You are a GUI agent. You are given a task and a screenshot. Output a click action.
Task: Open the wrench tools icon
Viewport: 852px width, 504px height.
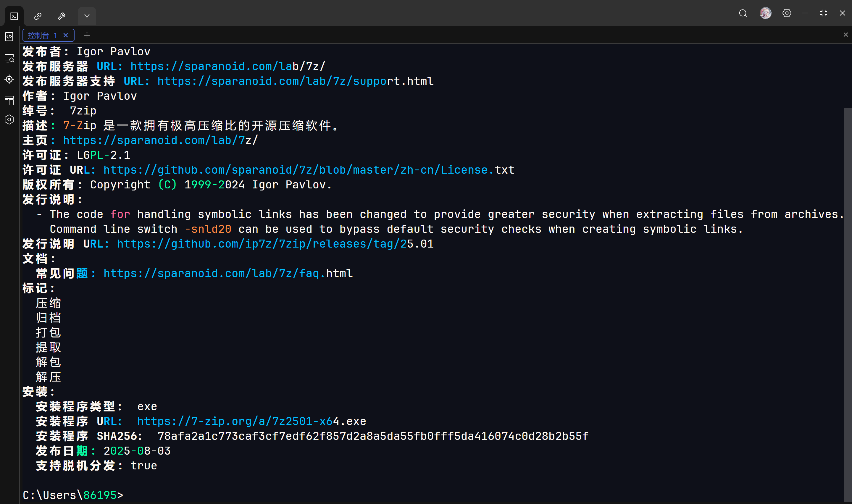tap(62, 16)
